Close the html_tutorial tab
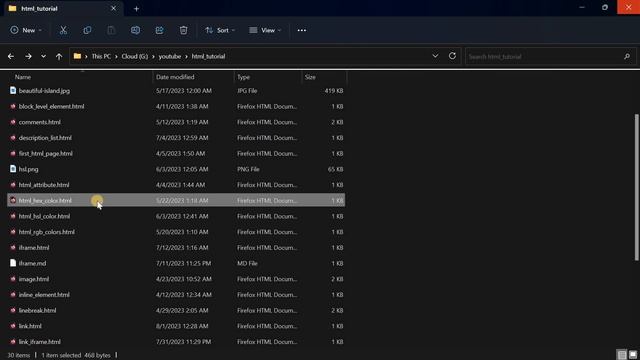The image size is (640, 360). click(x=113, y=8)
